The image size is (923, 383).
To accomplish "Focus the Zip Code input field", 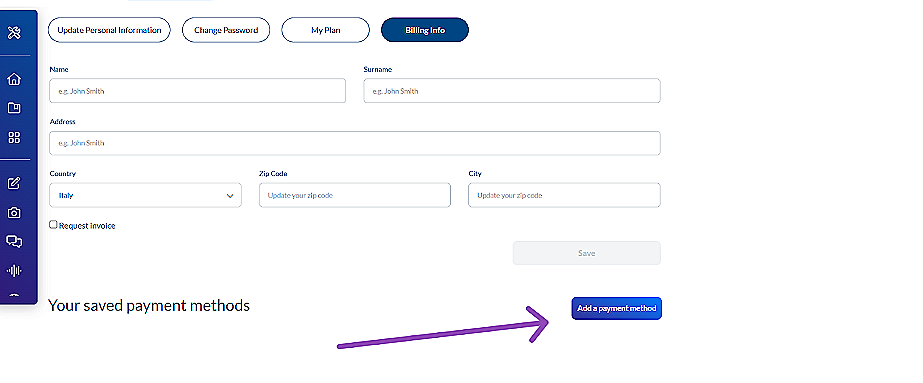I will pos(355,195).
